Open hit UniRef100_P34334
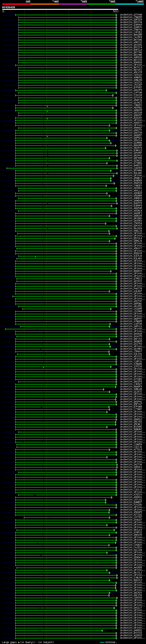Image resolution: width=146 pixels, height=644 pixels. pos(131,95)
